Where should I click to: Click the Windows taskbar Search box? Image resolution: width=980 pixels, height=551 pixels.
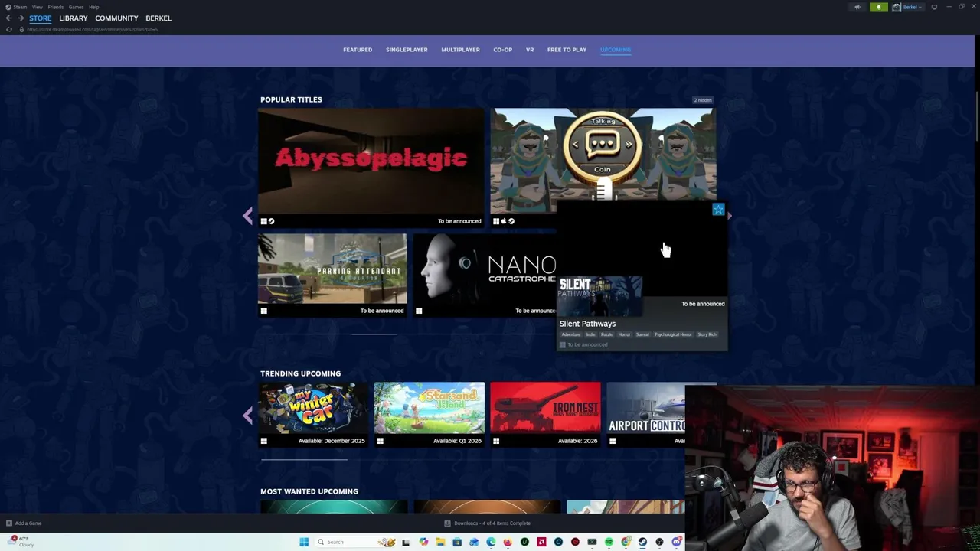click(x=356, y=542)
